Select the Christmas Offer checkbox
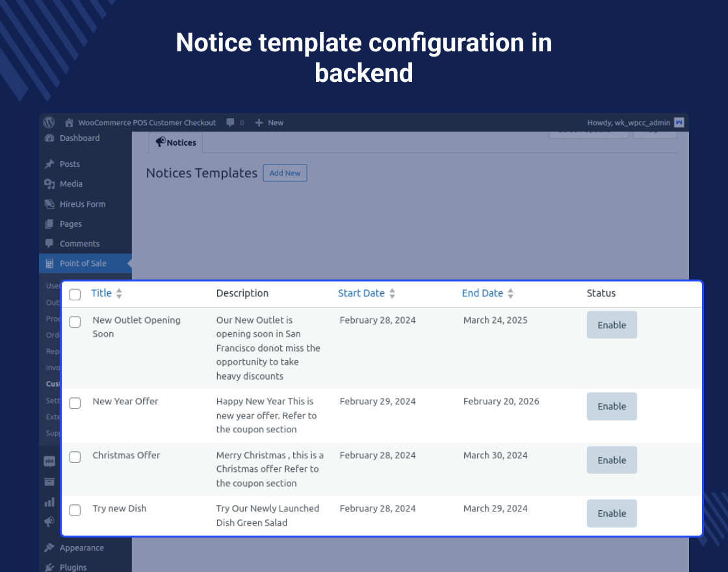 pyautogui.click(x=75, y=457)
